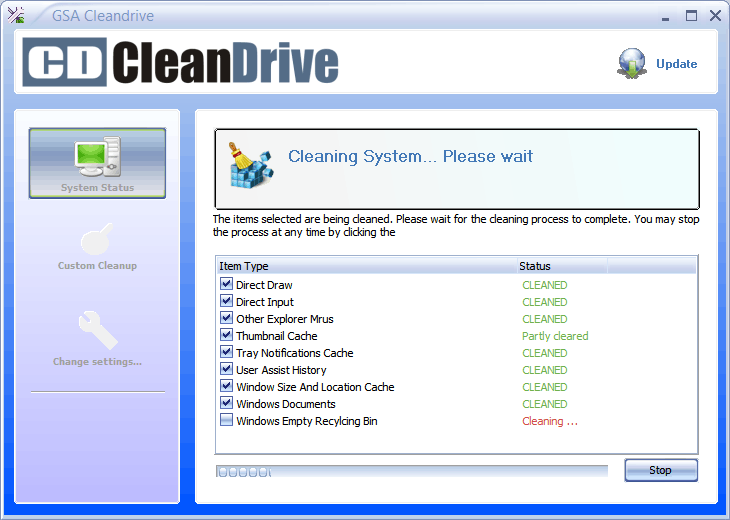
Task: Click the CleanDrive logo banner
Action: 181,62
